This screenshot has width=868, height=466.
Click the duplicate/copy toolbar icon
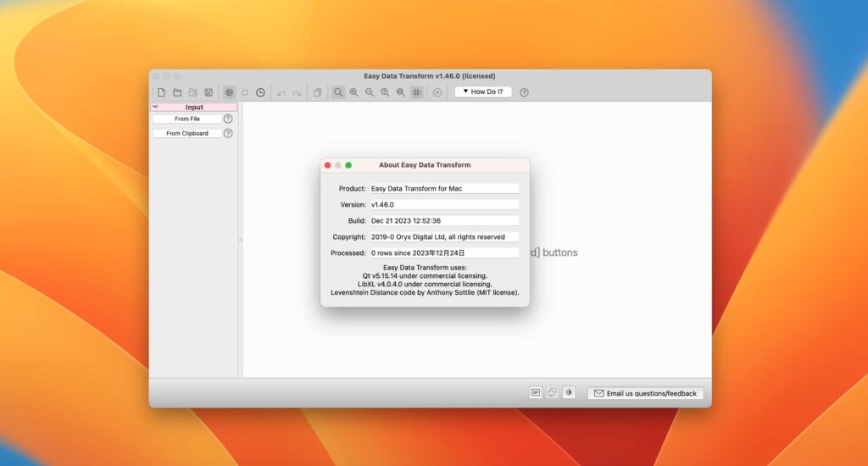pyautogui.click(x=317, y=92)
